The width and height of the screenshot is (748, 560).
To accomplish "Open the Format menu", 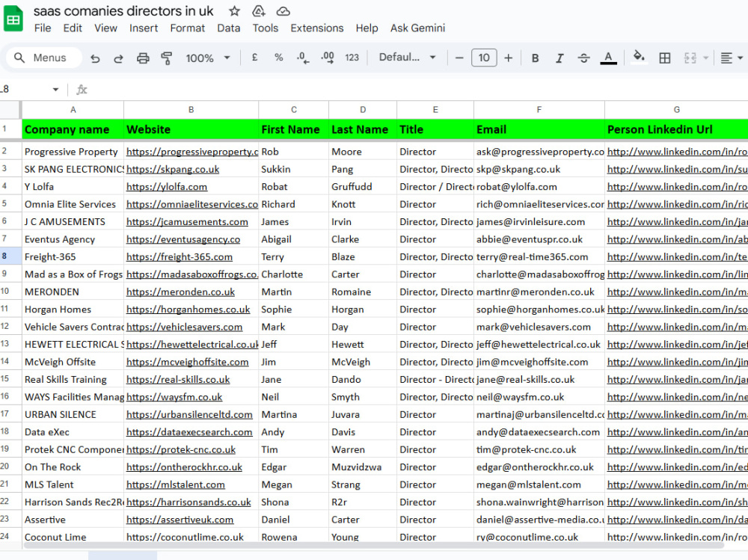I will click(x=187, y=28).
